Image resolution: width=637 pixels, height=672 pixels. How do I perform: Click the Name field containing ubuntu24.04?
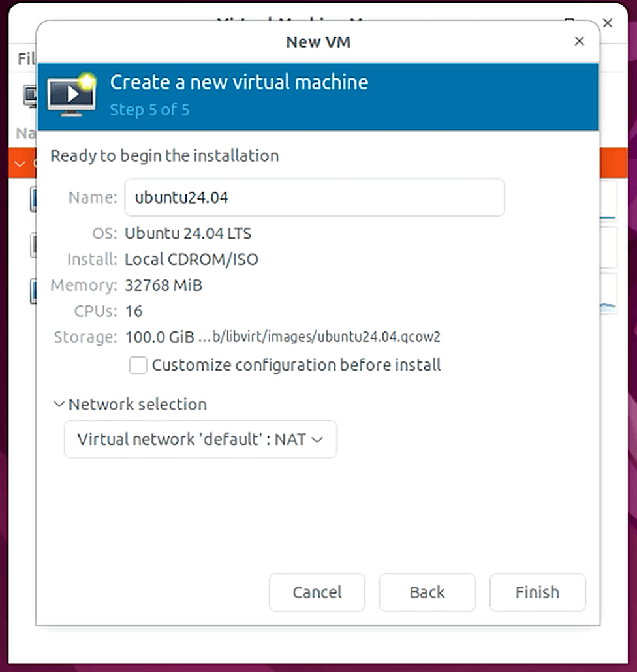point(314,197)
